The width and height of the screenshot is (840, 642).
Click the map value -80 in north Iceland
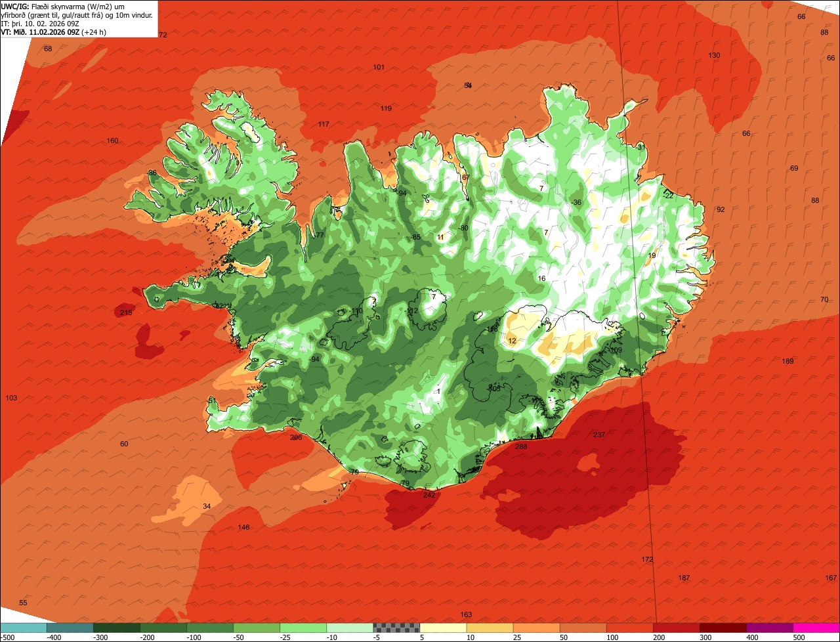pos(463,228)
